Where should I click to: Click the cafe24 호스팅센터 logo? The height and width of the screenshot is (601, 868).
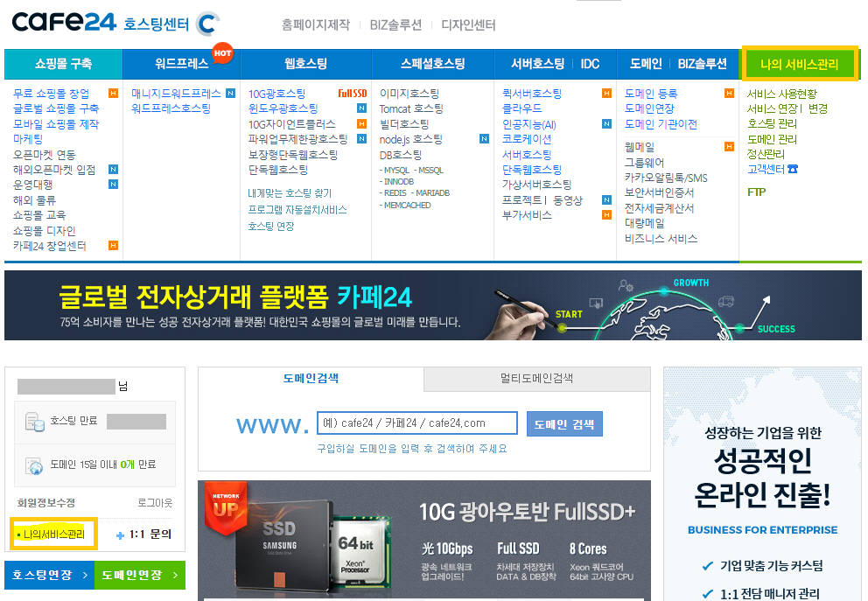[115, 24]
